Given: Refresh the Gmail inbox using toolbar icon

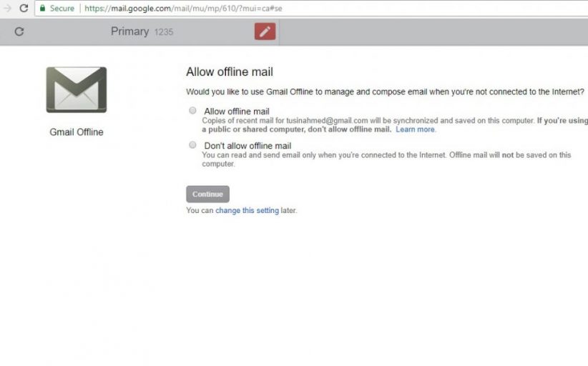Looking at the screenshot, I should 19,31.
